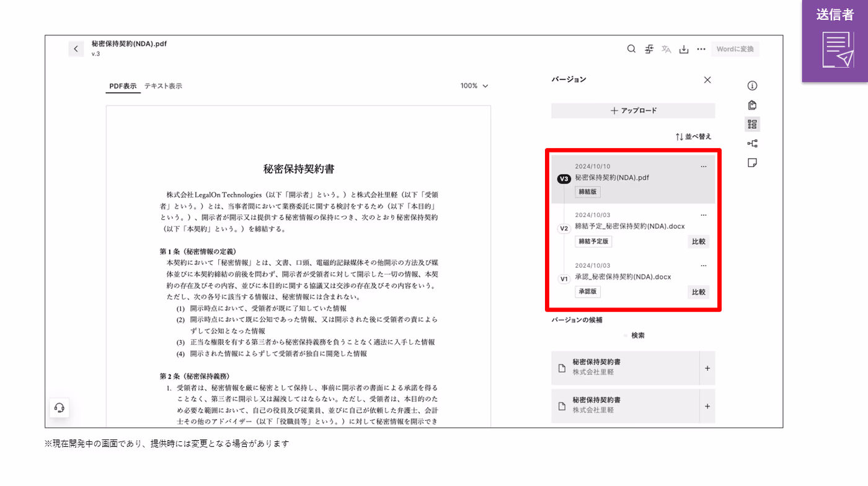Screen dimensions: 868x486
Task: Click the version list icon in the right sidebar
Action: pos(752,124)
